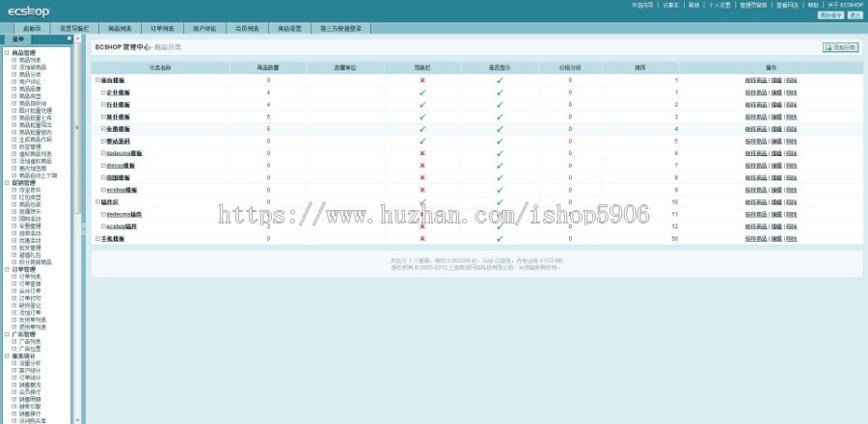Viewport: 868px width, 424px height.
Task: Open the 商品列表 tab in top bar
Action: click(x=120, y=28)
